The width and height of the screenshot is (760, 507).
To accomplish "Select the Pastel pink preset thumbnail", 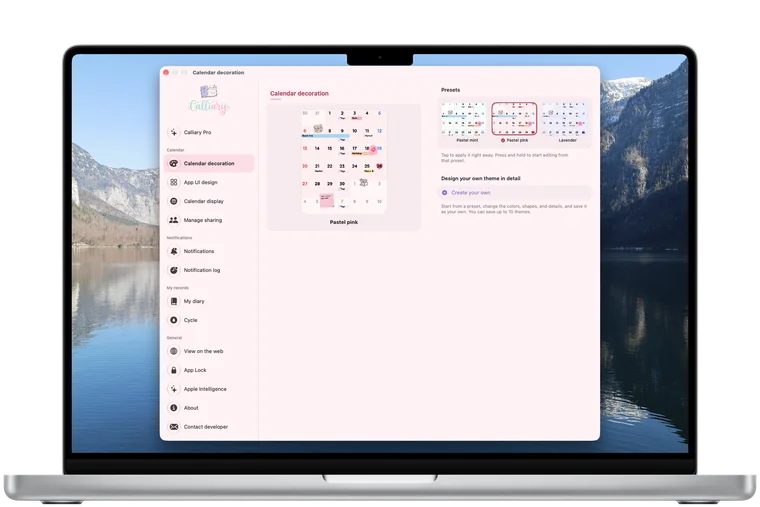I will point(514,119).
